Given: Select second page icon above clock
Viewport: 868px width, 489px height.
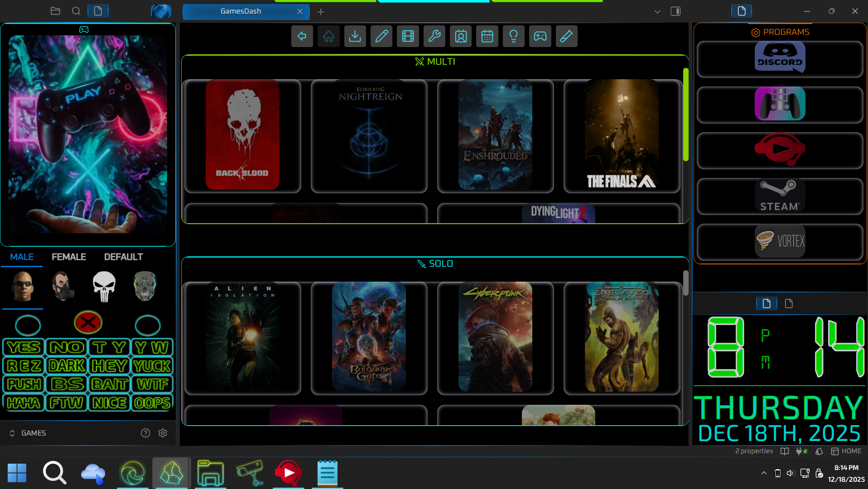Looking at the screenshot, I should point(789,303).
